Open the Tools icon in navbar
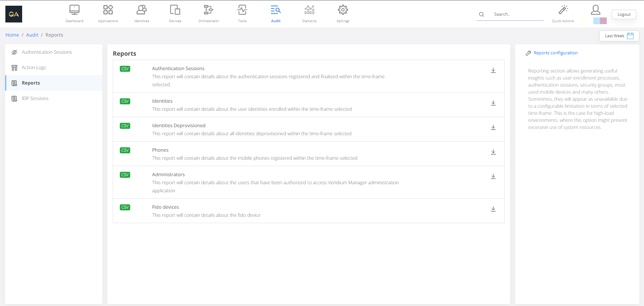Image resolution: width=644 pixels, height=306 pixels. pyautogui.click(x=242, y=10)
